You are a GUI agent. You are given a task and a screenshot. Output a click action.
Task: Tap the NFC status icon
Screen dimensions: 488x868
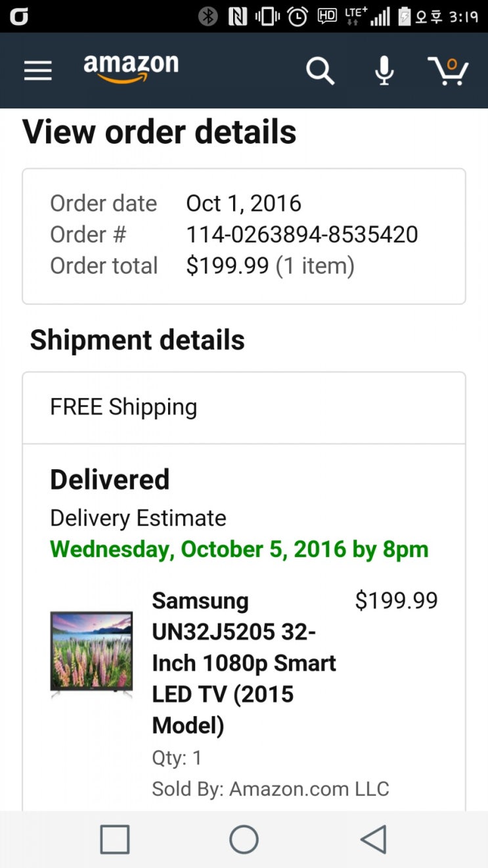[x=237, y=16]
